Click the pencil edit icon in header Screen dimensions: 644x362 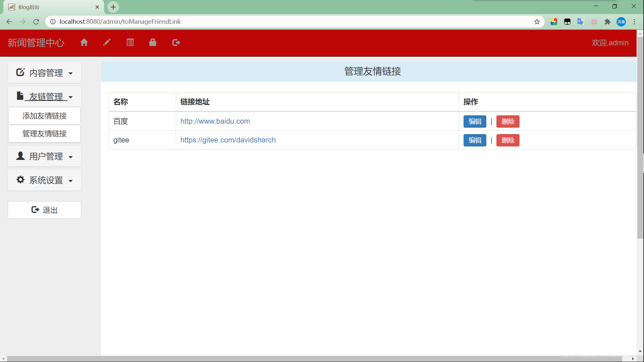coord(107,42)
